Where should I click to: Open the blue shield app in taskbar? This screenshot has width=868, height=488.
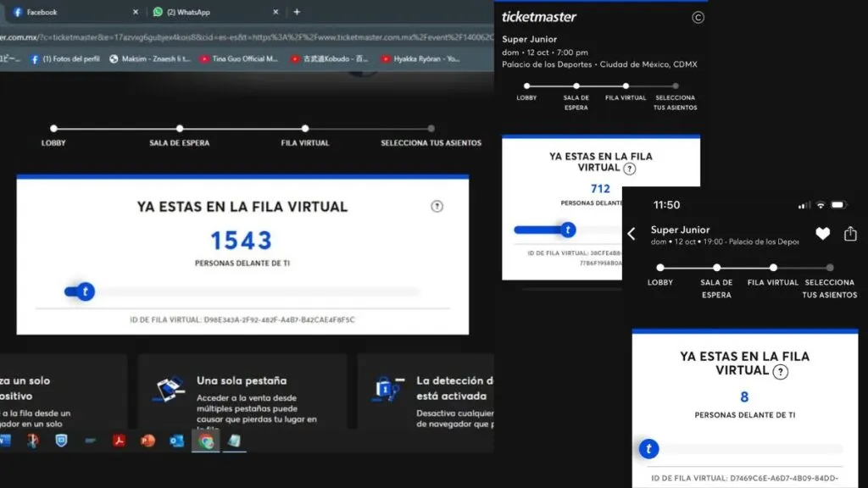[61, 441]
